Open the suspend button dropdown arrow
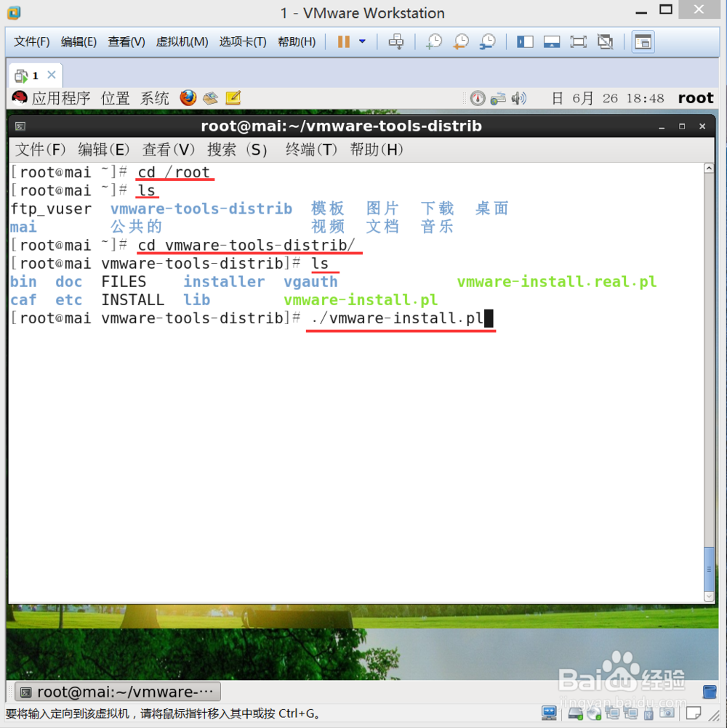Viewport: 727px width, 728px height. 361,41
